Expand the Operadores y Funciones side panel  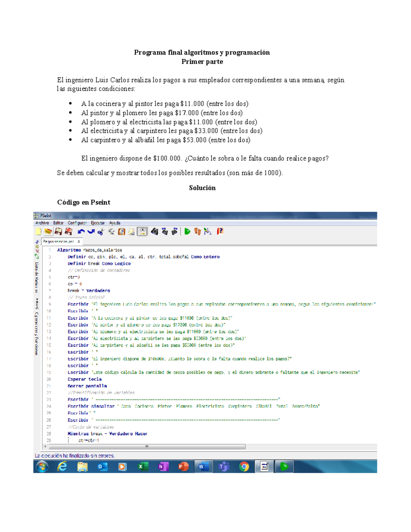[x=37, y=329]
